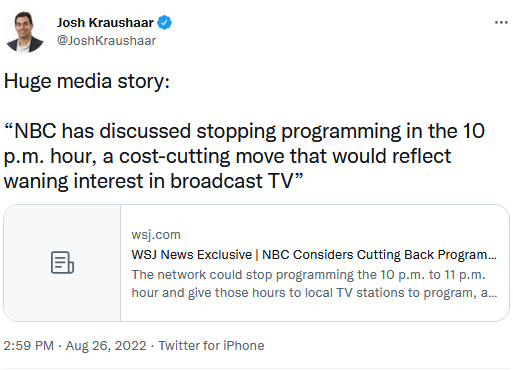The height and width of the screenshot is (370, 513).
Task: Open the wsj.com domain label
Action: (x=156, y=235)
